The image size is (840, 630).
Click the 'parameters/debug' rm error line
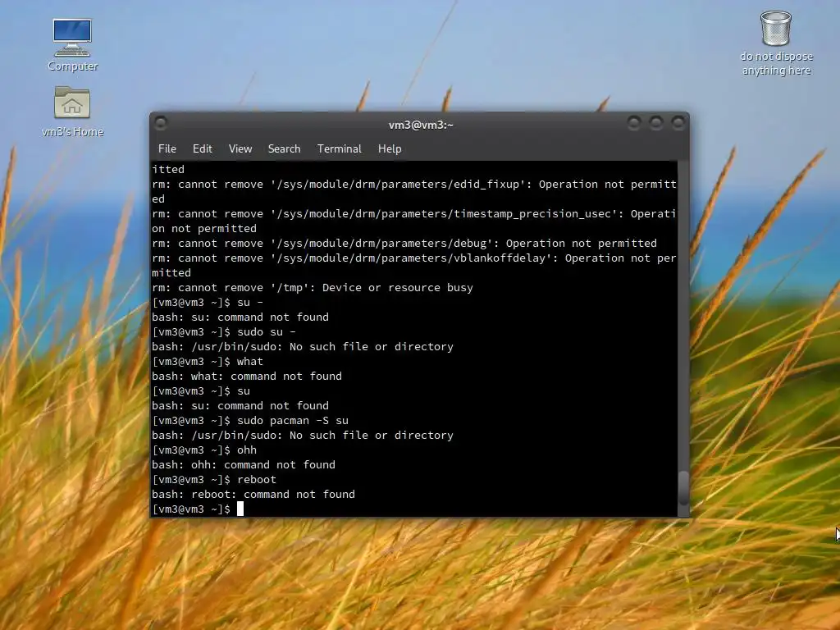[x=404, y=243]
